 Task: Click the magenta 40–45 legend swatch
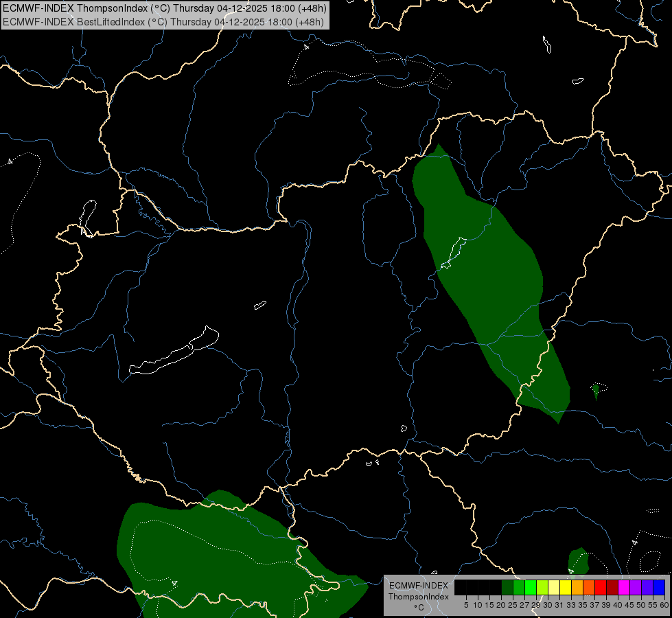tap(625, 587)
